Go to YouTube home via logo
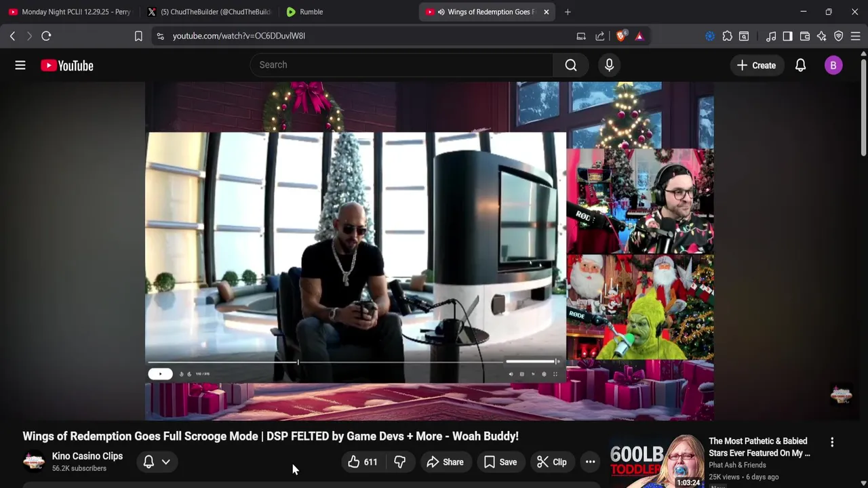This screenshot has width=868, height=488. [66, 66]
